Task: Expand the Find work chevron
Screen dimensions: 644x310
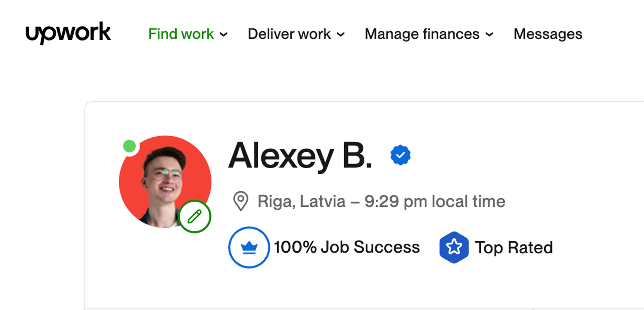Action: (223, 34)
